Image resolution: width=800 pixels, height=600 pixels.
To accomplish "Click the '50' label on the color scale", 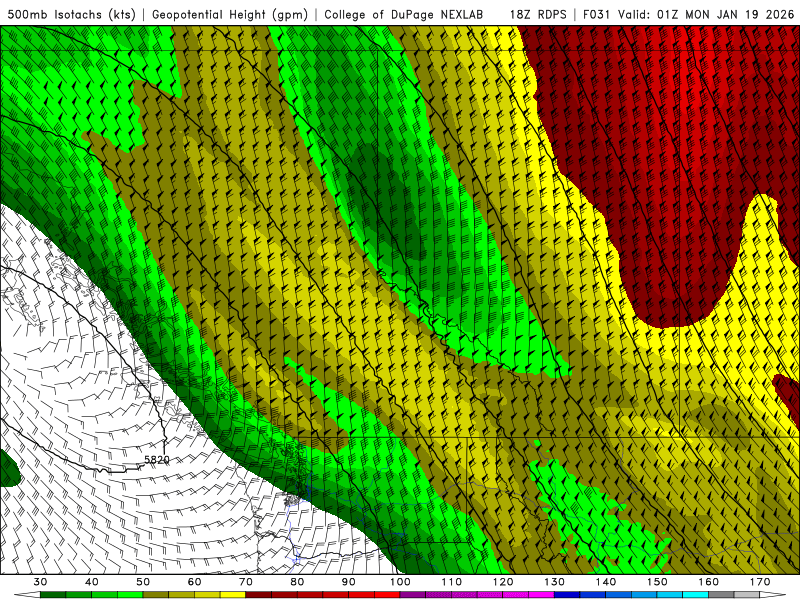I will point(143,582).
